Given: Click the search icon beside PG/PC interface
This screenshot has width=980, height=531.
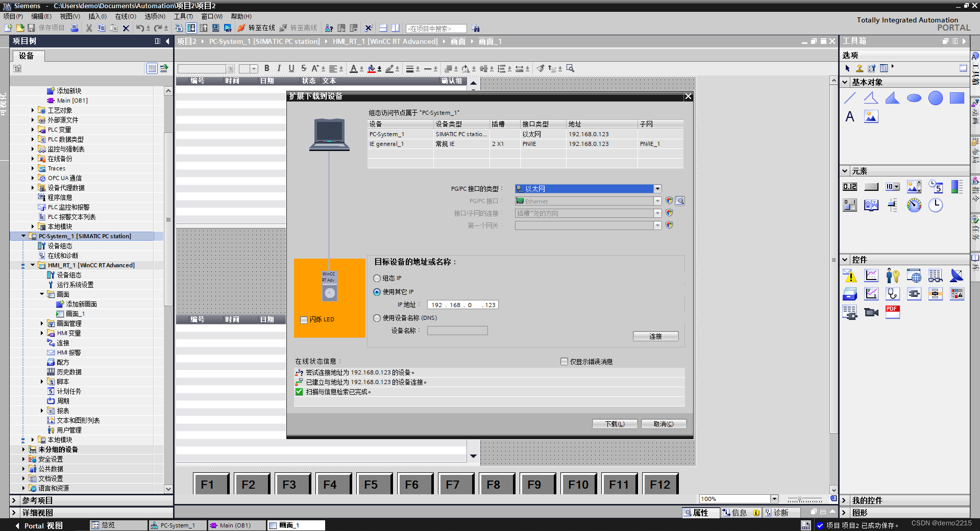Looking at the screenshot, I should pyautogui.click(x=680, y=201).
